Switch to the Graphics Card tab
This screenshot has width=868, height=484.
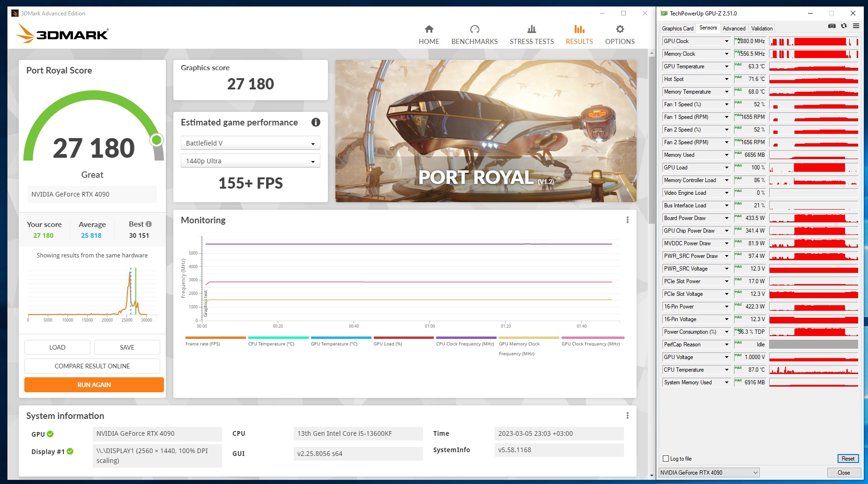coord(678,29)
